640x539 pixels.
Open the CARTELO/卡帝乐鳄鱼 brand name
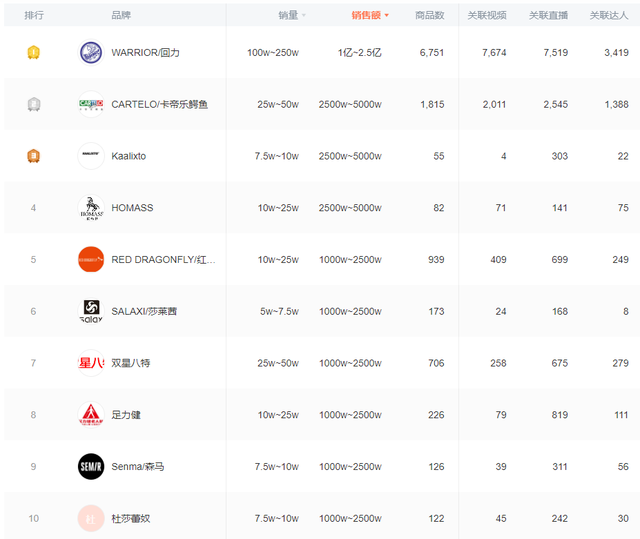160,104
